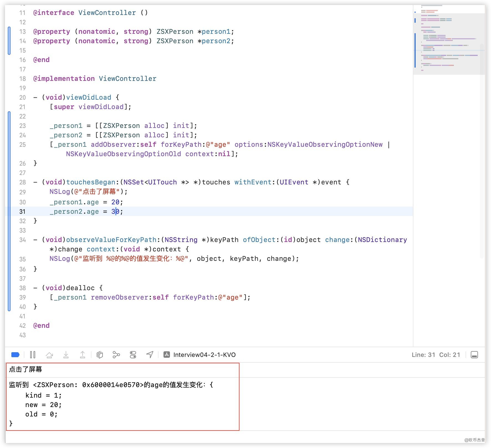This screenshot has height=448, width=491.
Task: Click the NSLog call on line 29
Action: 88,192
